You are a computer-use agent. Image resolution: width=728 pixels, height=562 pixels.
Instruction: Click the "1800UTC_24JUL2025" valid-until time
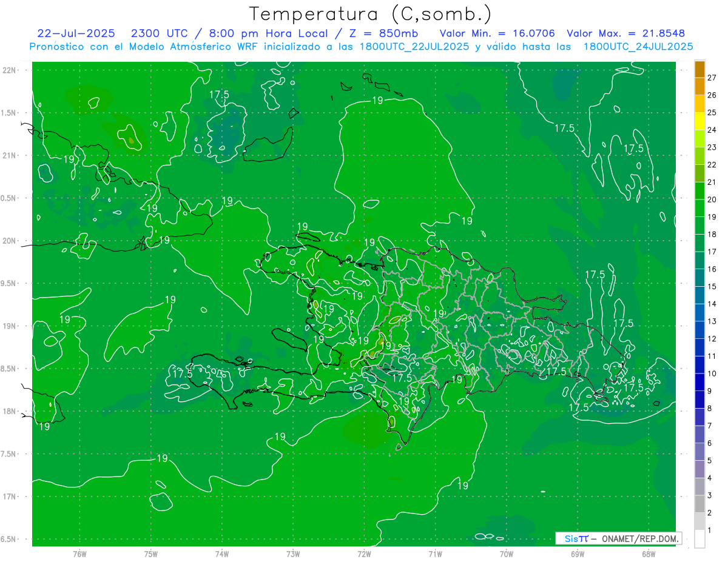[638, 46]
